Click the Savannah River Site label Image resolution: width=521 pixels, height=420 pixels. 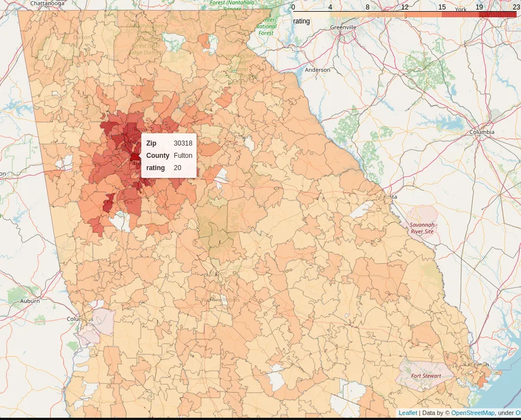click(422, 228)
